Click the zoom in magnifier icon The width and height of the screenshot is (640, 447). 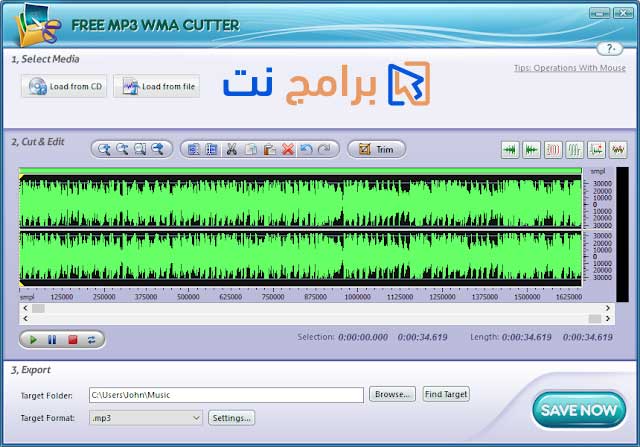104,149
